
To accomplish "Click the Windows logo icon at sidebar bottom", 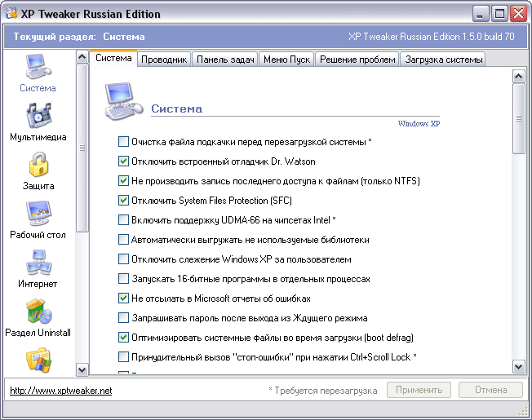I will click(38, 360).
